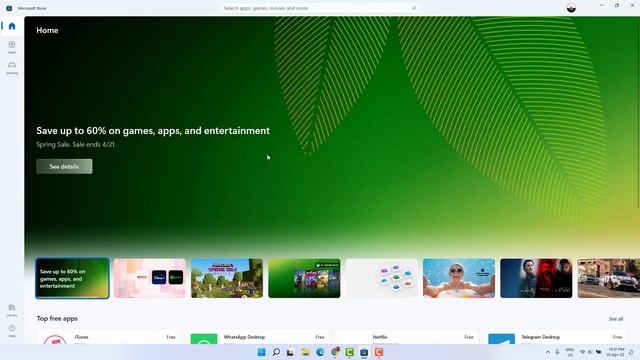Click the See details button
640x360 pixels.
coord(64,166)
